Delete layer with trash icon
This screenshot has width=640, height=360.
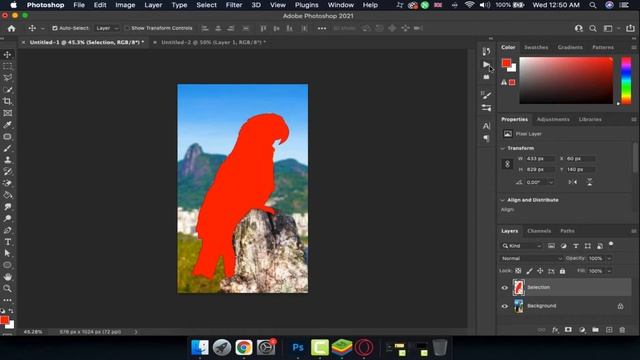click(622, 330)
